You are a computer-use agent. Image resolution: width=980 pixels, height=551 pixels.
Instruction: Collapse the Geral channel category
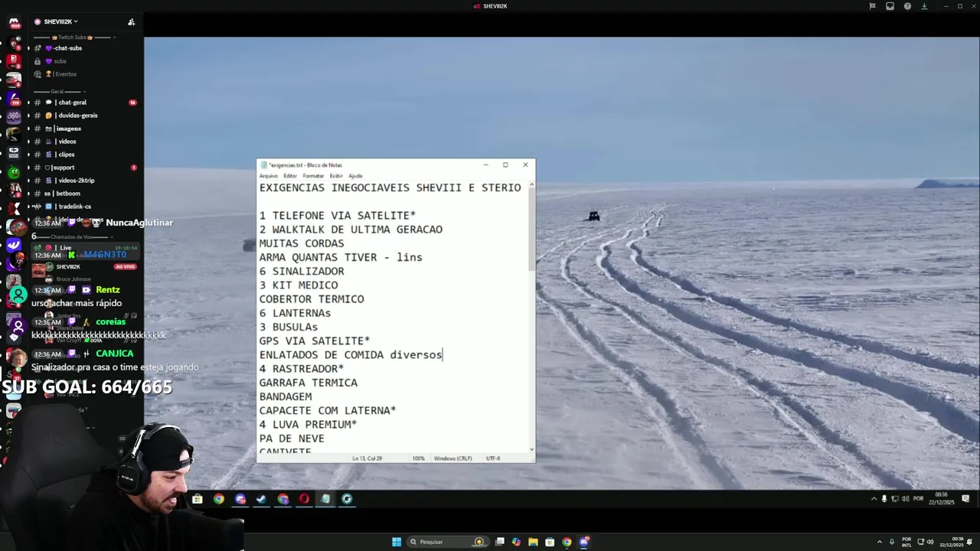59,91
